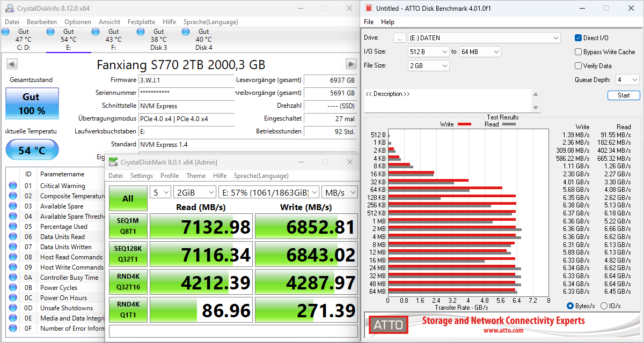This screenshot has height=343, width=644.
Task: Click gray Read legend color swatch
Action: coord(509,124)
